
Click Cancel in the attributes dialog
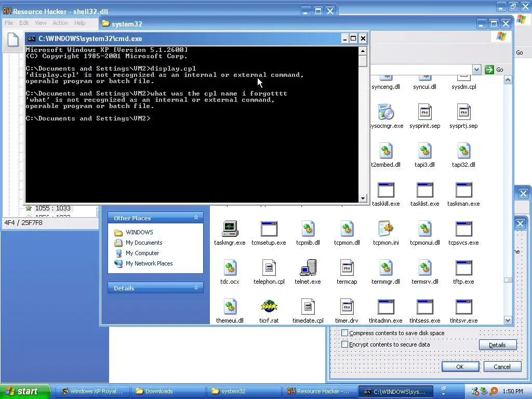point(502,367)
